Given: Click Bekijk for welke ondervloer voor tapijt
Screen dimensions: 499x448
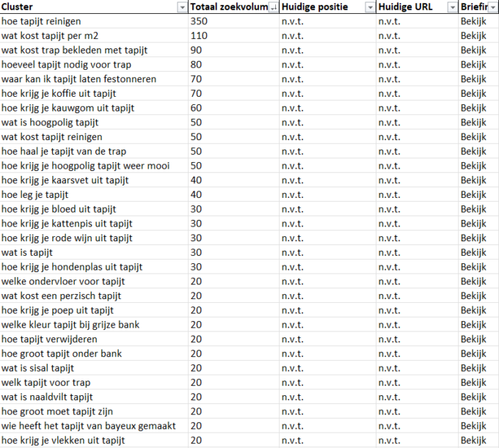Looking at the screenshot, I should (473, 282).
